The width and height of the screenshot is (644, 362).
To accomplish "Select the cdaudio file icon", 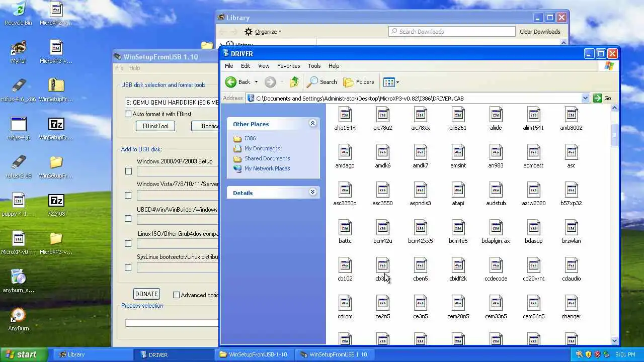I will 572,265.
